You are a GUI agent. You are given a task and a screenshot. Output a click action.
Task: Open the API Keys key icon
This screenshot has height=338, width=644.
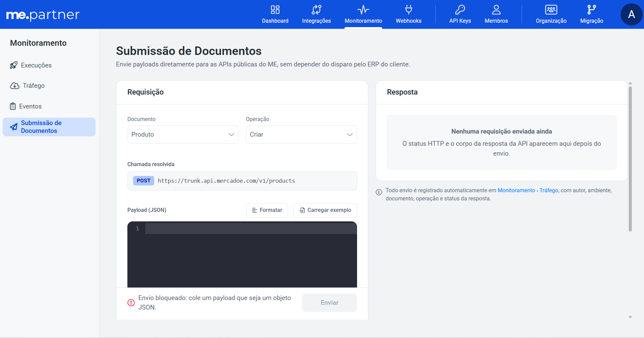click(x=460, y=9)
